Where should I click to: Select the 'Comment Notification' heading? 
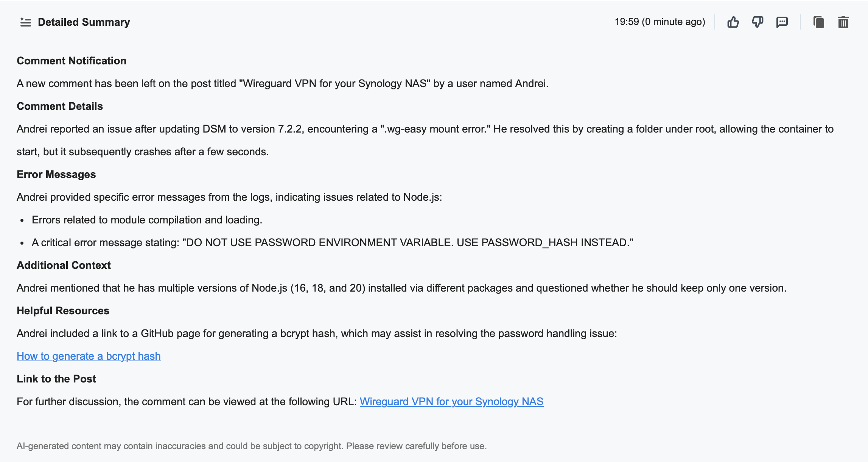coord(72,61)
